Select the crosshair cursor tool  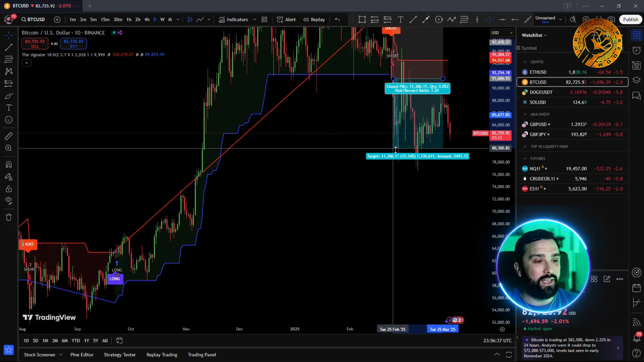(9, 35)
